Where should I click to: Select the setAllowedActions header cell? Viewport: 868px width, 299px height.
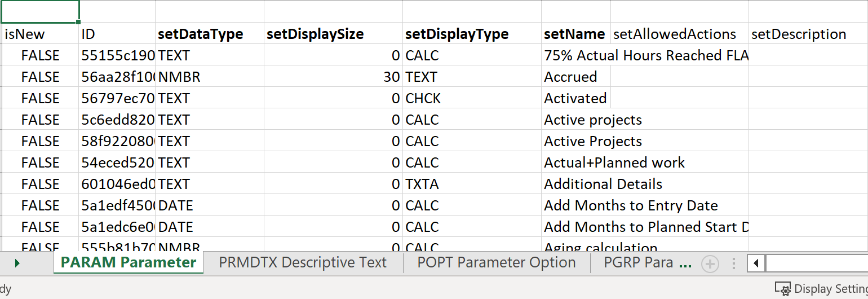click(675, 34)
